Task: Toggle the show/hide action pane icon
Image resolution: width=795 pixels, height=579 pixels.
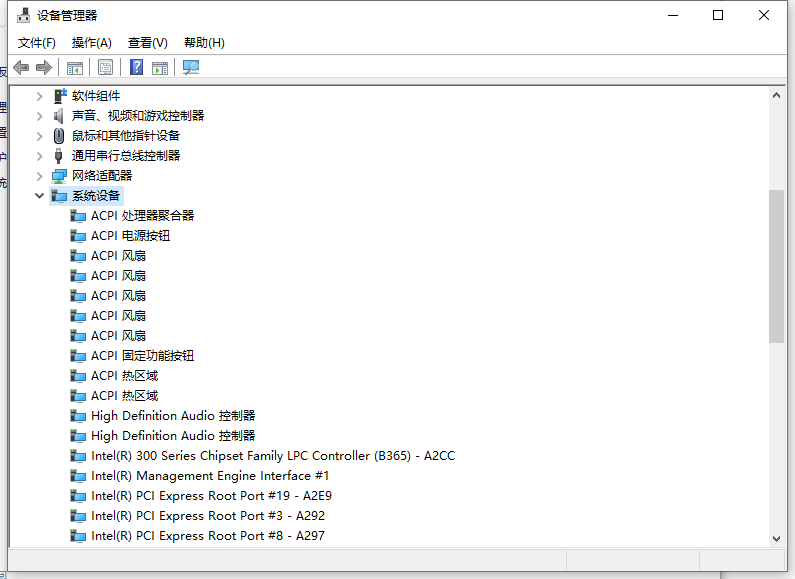Action: [160, 67]
